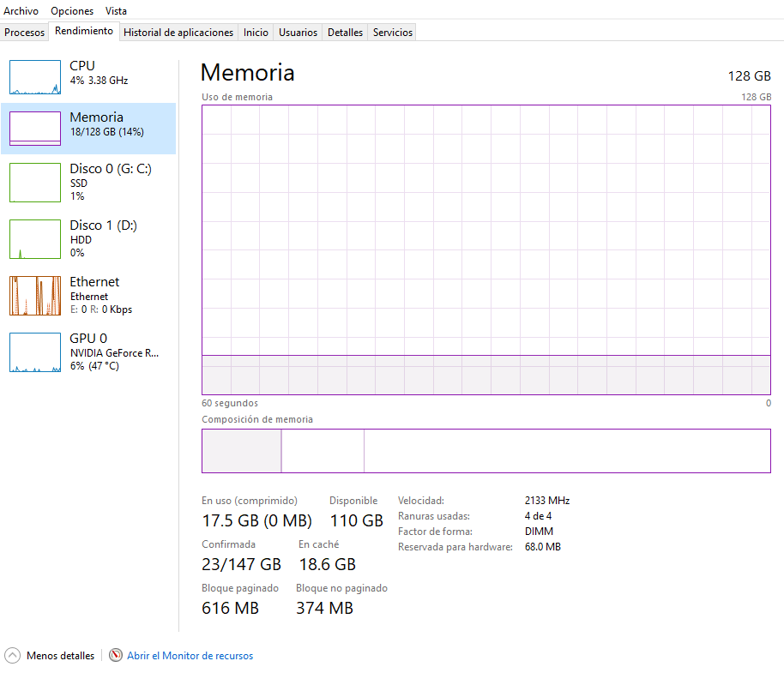This screenshot has height=673, width=784.
Task: Click Abrir el Monitor de recursos link
Action: (x=190, y=656)
